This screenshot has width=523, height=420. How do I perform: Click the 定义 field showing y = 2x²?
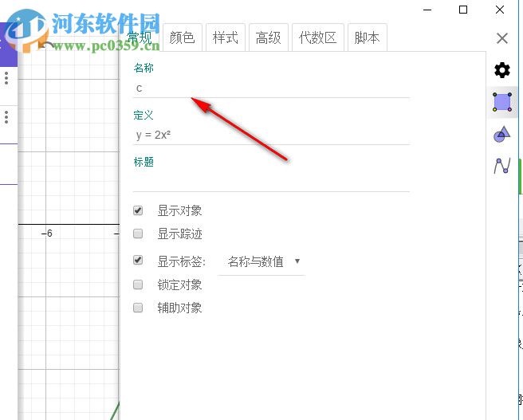(271, 135)
